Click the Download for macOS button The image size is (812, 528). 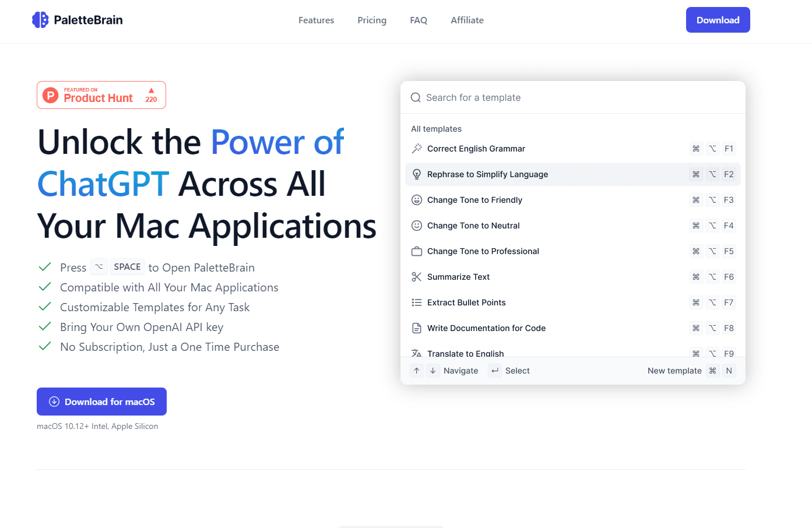[101, 402]
